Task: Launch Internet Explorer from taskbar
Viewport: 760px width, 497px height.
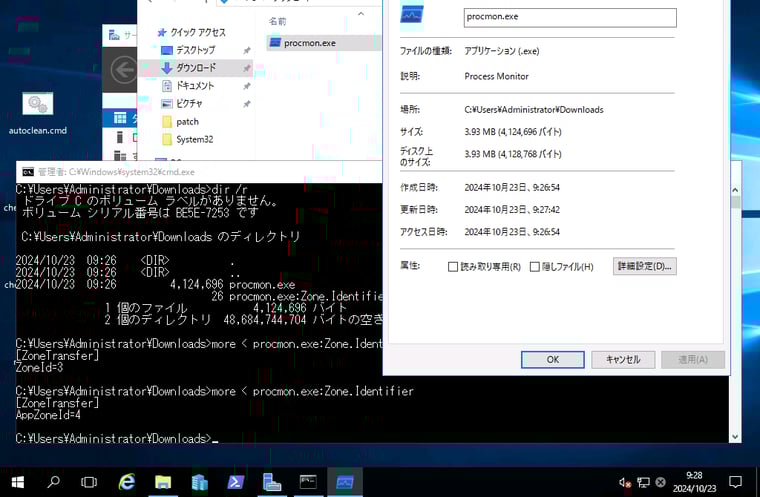Action: point(127,482)
